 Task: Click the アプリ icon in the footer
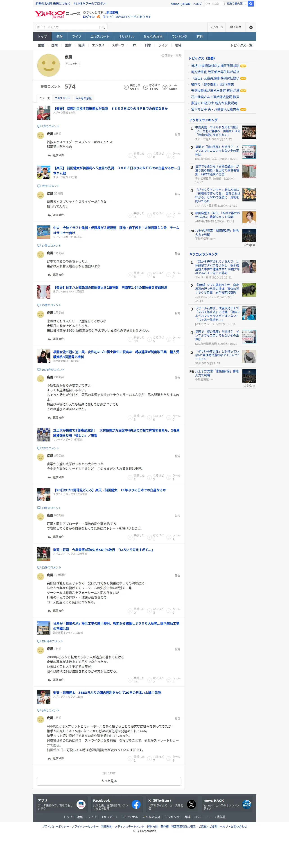(x=81, y=805)
